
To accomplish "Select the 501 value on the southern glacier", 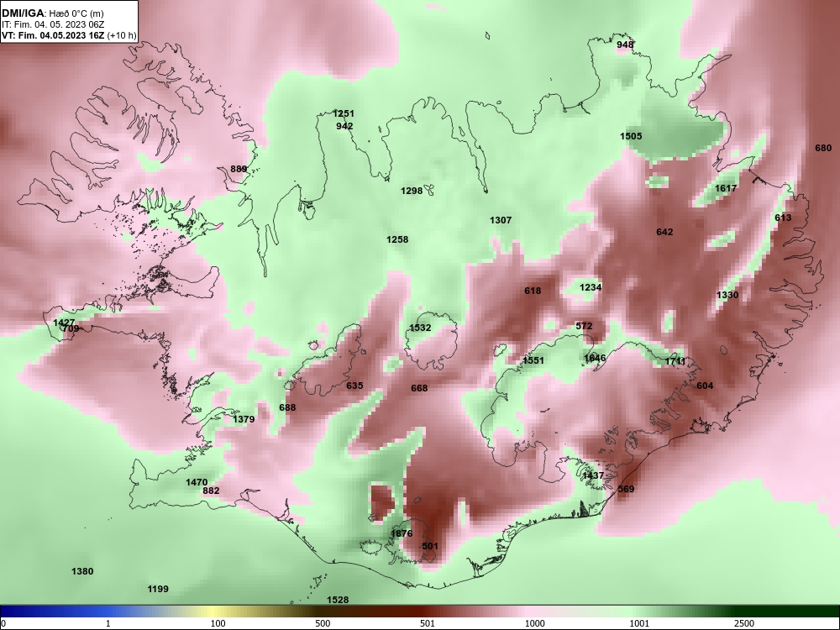I will [x=430, y=547].
